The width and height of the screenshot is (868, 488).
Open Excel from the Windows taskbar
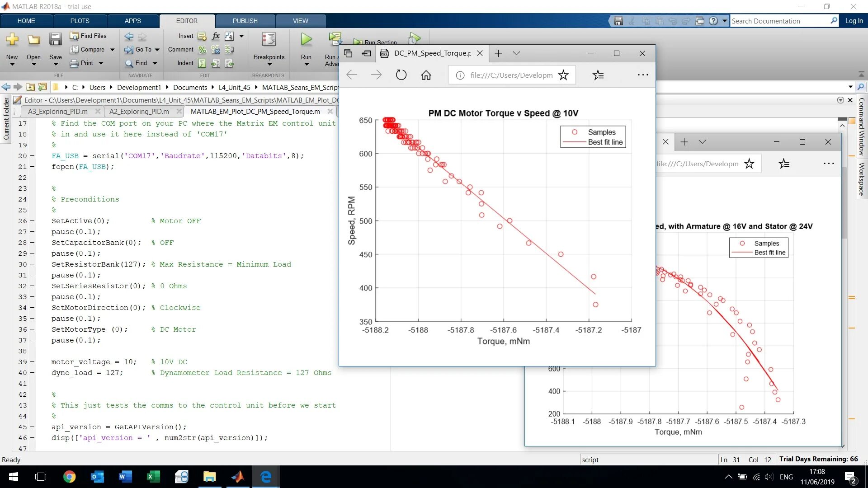[153, 477]
